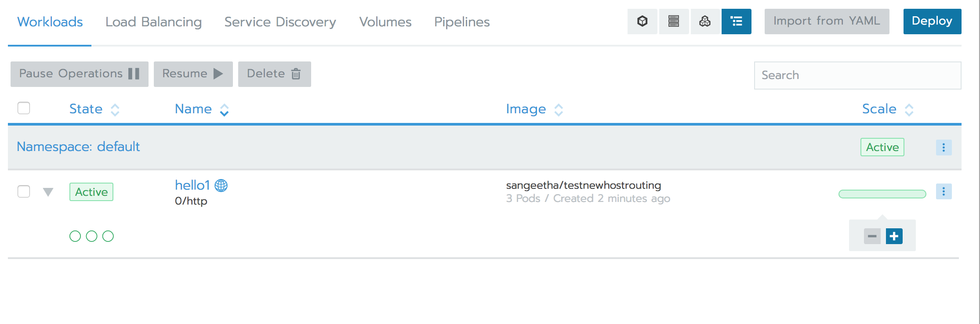This screenshot has height=324, width=980.
Task: Click the Deploy button
Action: (932, 21)
